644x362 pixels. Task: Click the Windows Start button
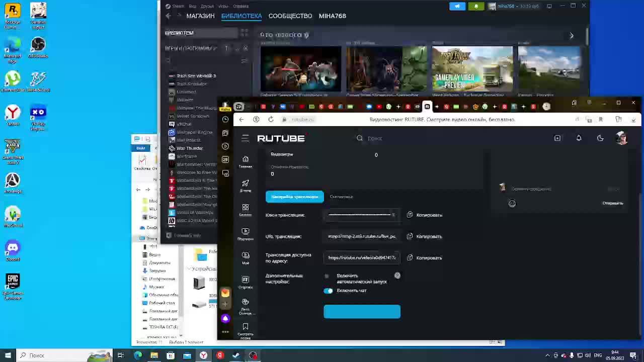[7, 355]
